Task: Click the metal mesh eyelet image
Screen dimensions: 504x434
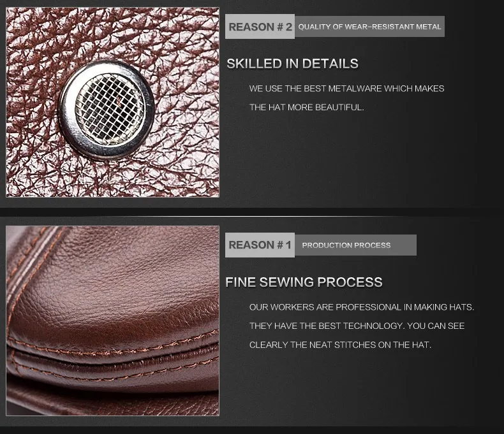Action: click(x=112, y=102)
